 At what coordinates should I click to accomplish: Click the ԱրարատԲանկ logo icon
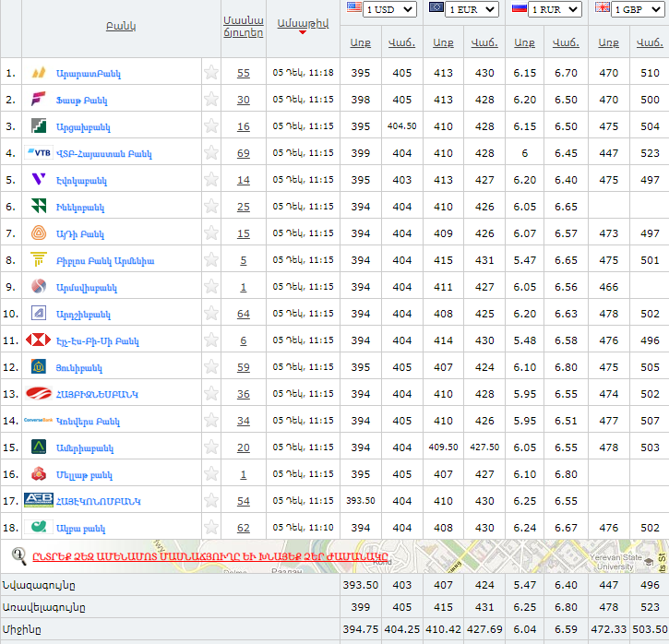(39, 73)
